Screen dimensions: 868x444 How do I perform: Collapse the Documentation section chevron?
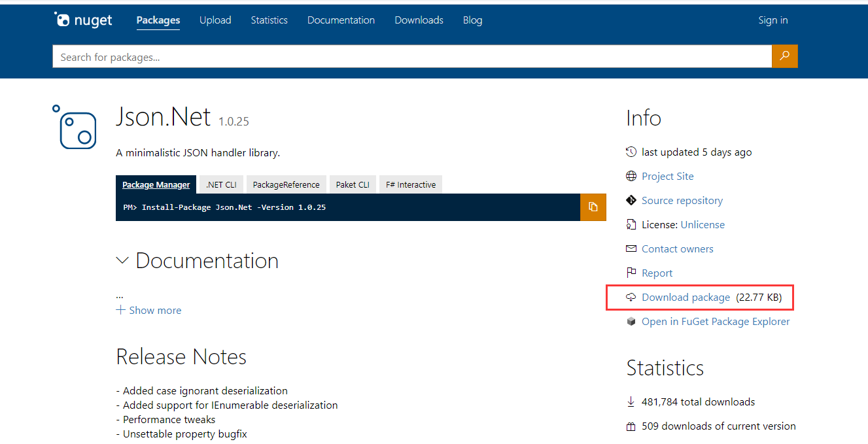click(122, 261)
